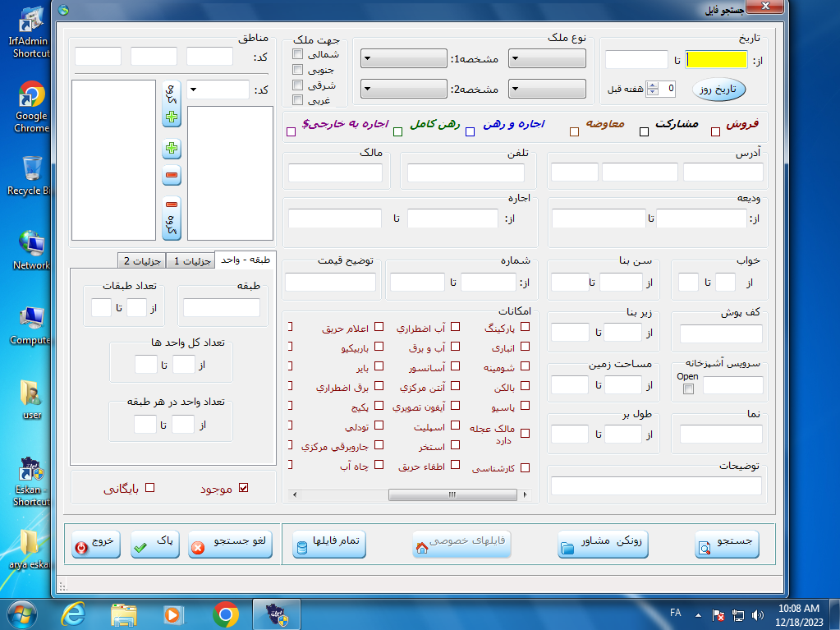Image resolution: width=840 pixels, height=630 pixels.
Task: Click the جستجو (search) button
Action: (x=727, y=544)
